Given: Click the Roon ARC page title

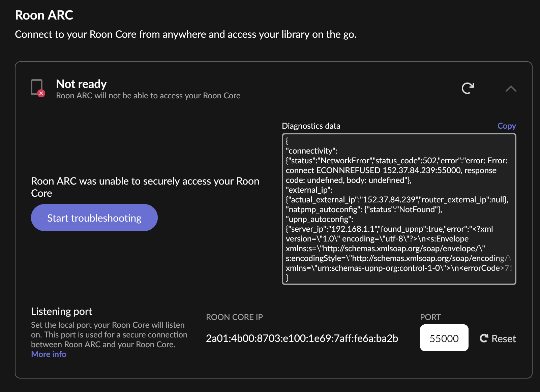Looking at the screenshot, I should pos(44,15).
